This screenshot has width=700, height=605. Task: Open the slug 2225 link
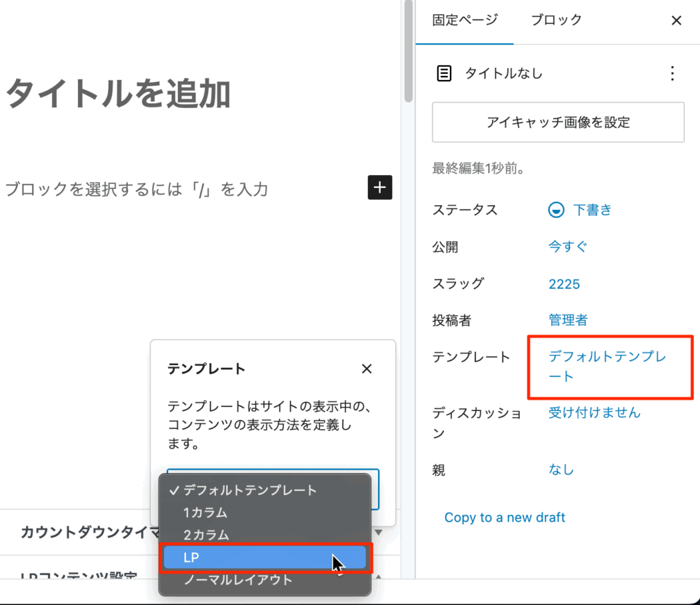pos(564,284)
